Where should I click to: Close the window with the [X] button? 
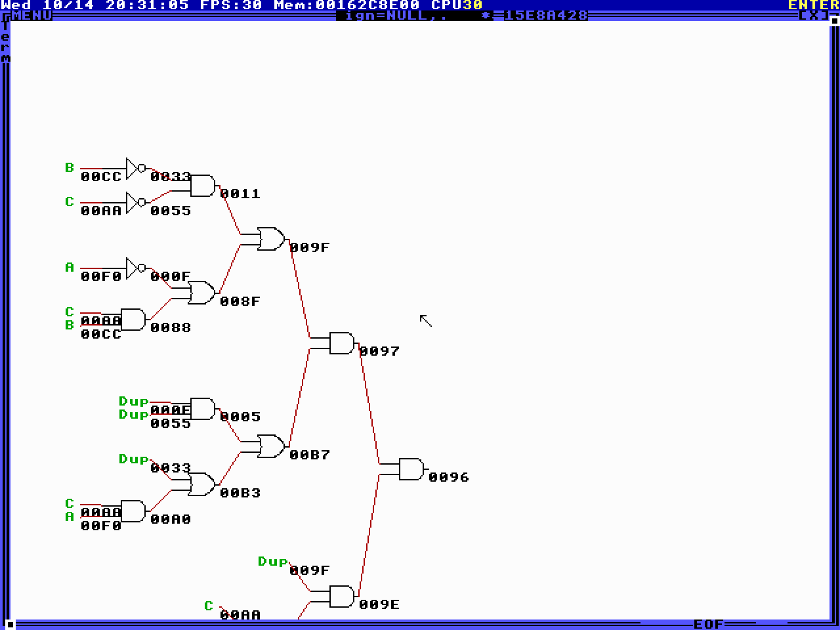[814, 15]
